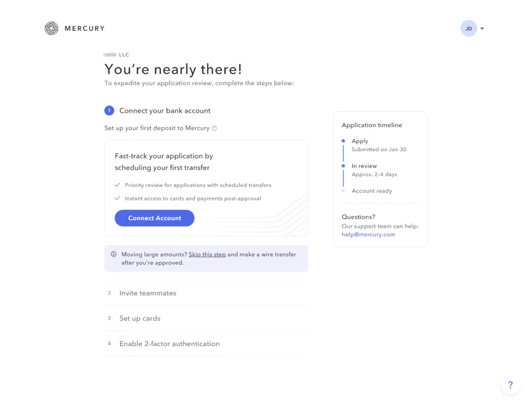
Task: Click the Priority review checkmark icon
Action: tap(118, 185)
